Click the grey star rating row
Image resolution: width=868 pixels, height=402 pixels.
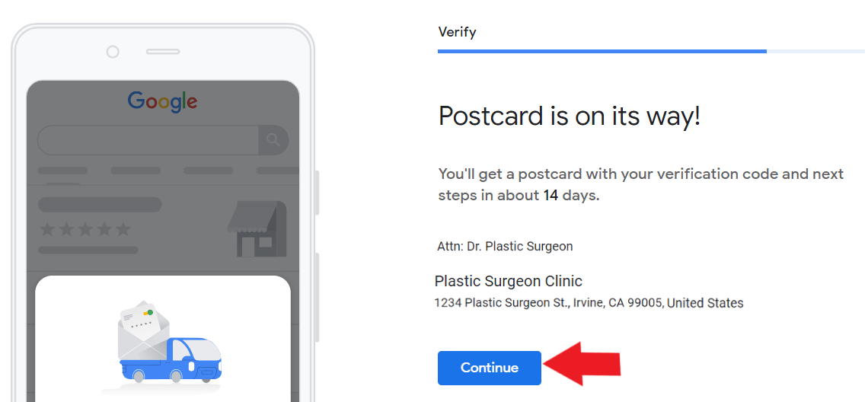point(85,229)
